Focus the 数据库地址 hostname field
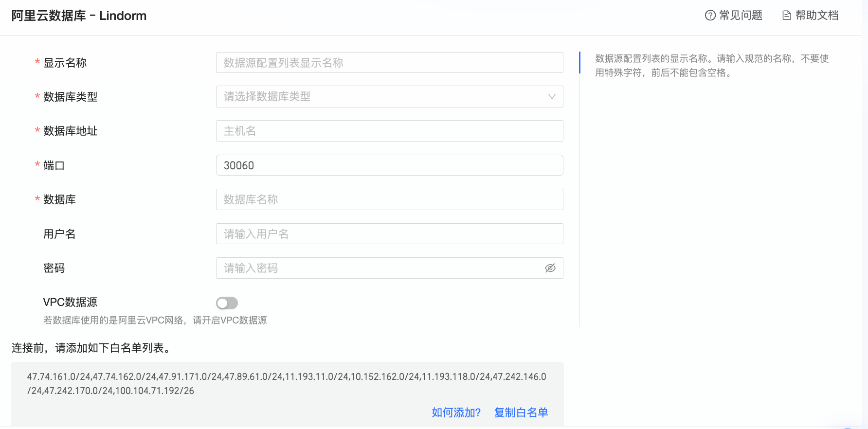The image size is (868, 429). (x=389, y=131)
